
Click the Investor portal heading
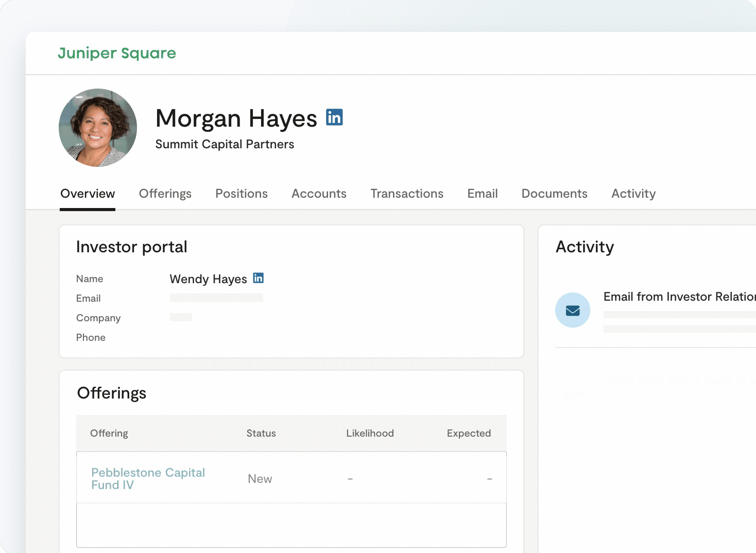pos(132,247)
